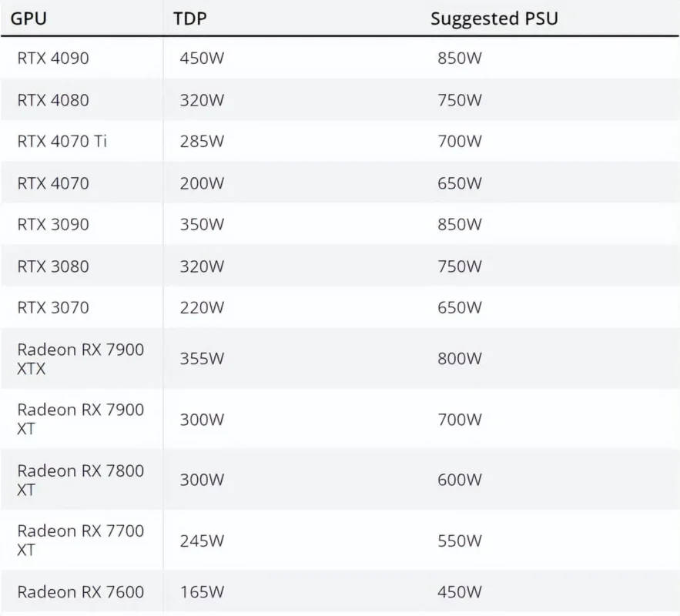Click the 450W suggested PSU value
This screenshot has width=680, height=616.
(459, 592)
